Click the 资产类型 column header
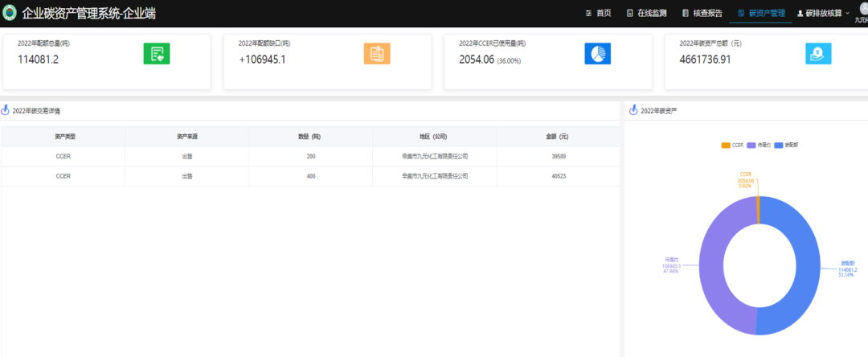This screenshot has height=357, width=868. (x=65, y=137)
